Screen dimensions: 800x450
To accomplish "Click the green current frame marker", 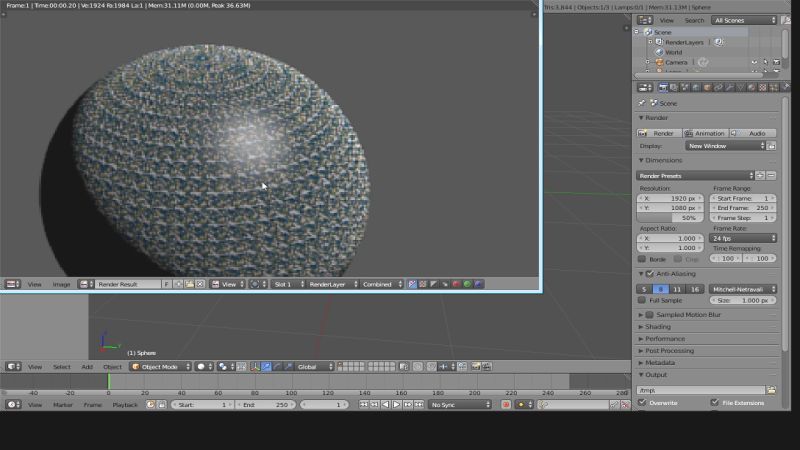I will (109, 381).
